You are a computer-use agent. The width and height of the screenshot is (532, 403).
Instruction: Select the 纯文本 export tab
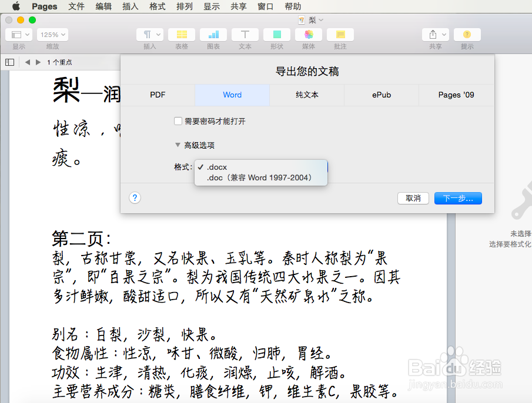pyautogui.click(x=307, y=95)
